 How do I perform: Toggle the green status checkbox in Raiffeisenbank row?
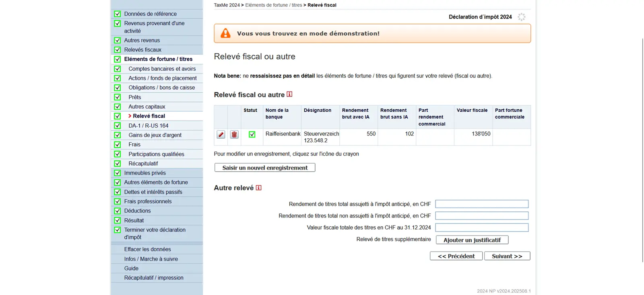click(252, 135)
